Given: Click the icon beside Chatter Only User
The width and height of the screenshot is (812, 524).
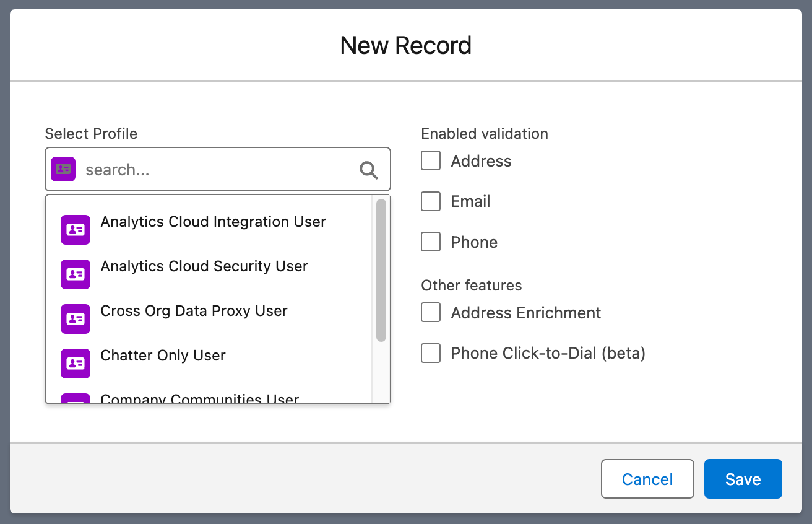Looking at the screenshot, I should tap(76, 363).
